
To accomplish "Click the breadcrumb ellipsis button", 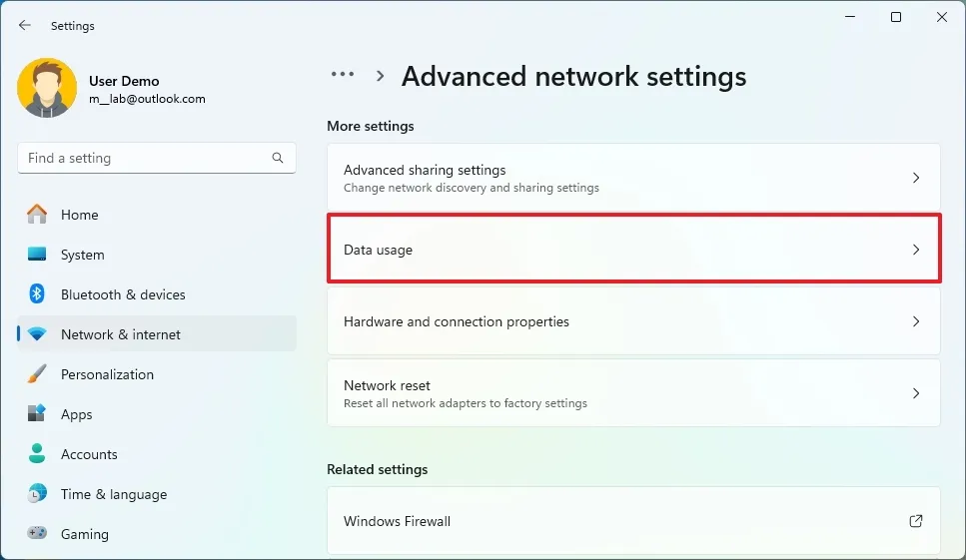I will tap(343, 75).
